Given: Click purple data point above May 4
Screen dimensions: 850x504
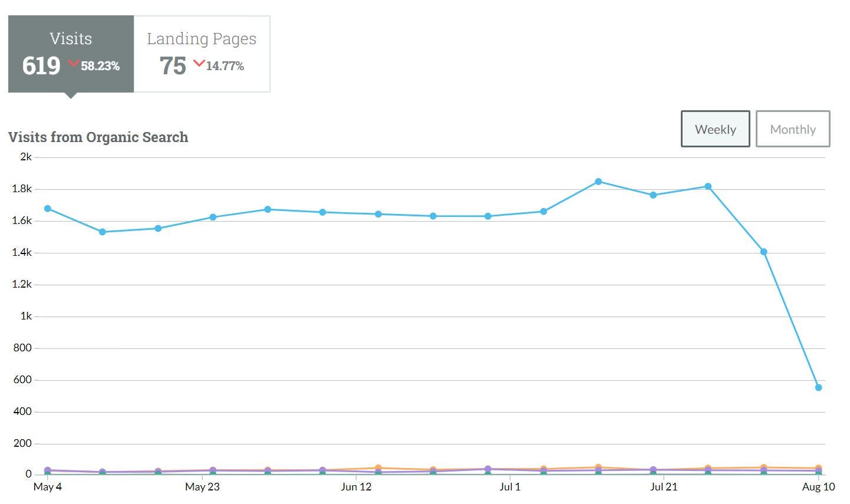Looking at the screenshot, I should [x=48, y=470].
